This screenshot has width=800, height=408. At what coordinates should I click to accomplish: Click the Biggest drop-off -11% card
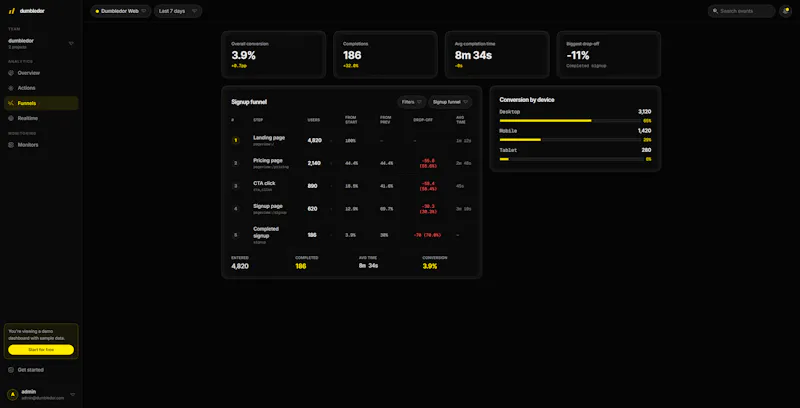click(609, 55)
